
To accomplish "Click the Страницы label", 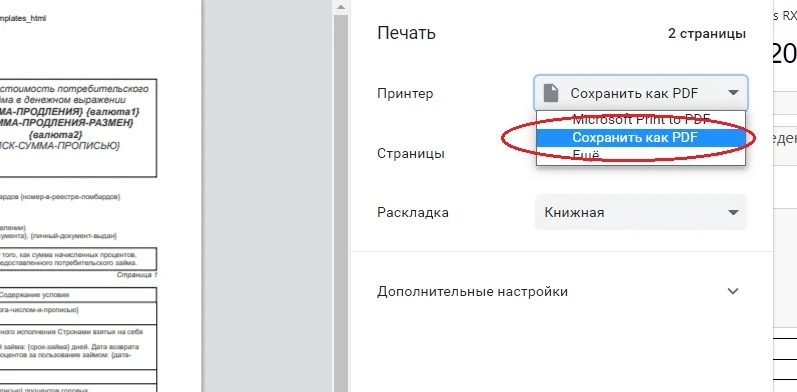I will coord(411,154).
